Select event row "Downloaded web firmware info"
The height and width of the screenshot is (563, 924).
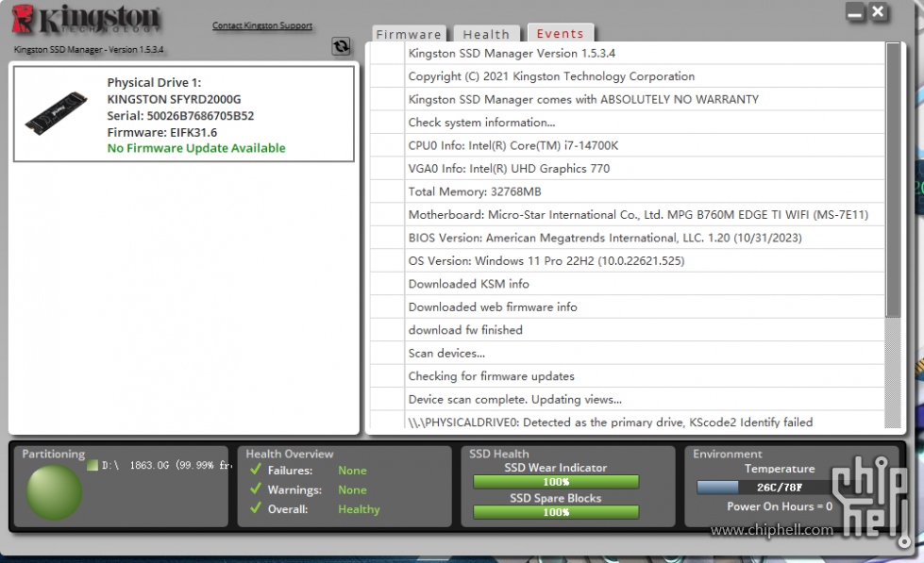click(628, 306)
